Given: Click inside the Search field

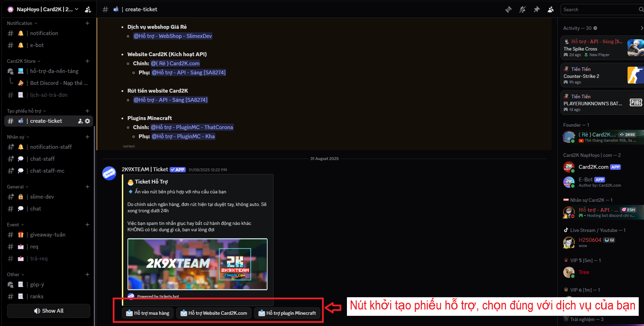Looking at the screenshot, I should 599,9.
